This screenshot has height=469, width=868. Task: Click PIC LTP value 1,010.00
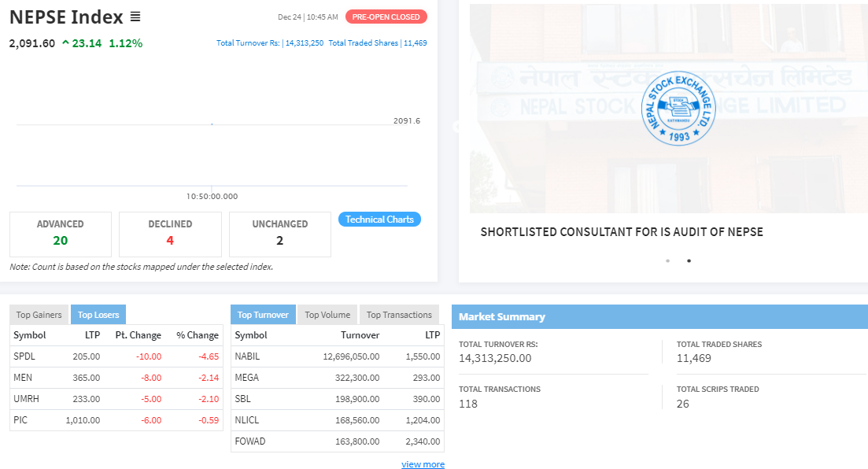coord(83,420)
